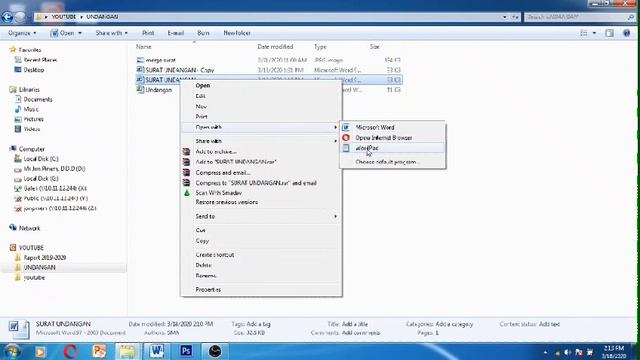Click the WinRAR icon beside Add to archive
This screenshot has height=360, width=640.
coord(187,151)
